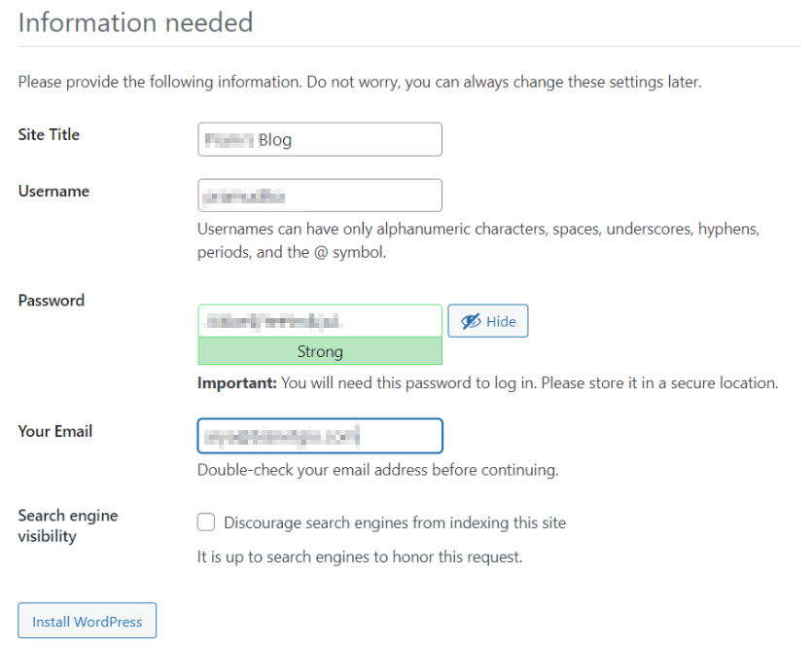Click the Important password storage notice
Screen dimensions: 812x648
487,382
